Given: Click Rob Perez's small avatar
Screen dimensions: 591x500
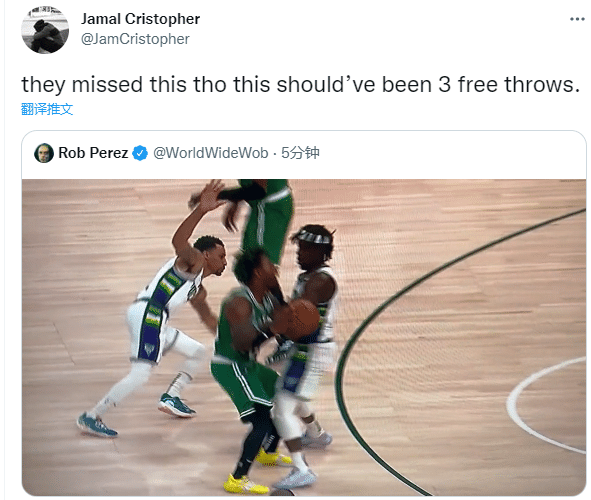Looking at the screenshot, I should pyautogui.click(x=44, y=153).
